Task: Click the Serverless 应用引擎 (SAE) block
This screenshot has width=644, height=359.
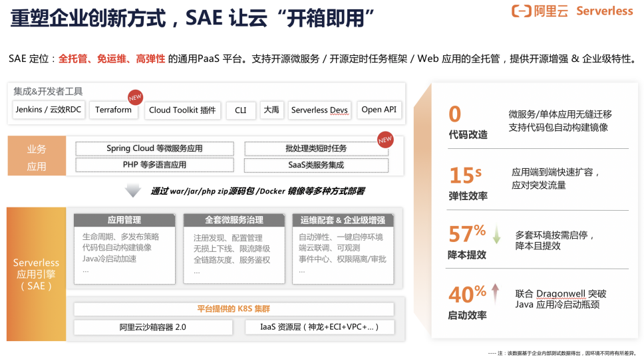Action: [36, 274]
